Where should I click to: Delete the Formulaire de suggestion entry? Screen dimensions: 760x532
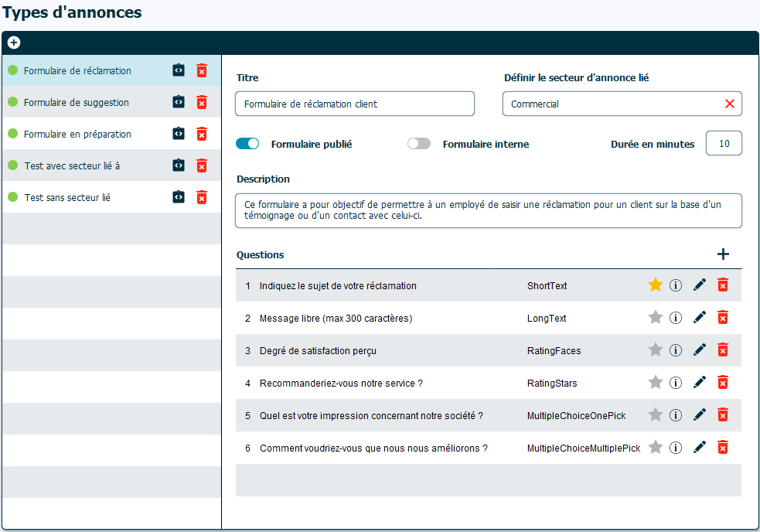tap(202, 102)
